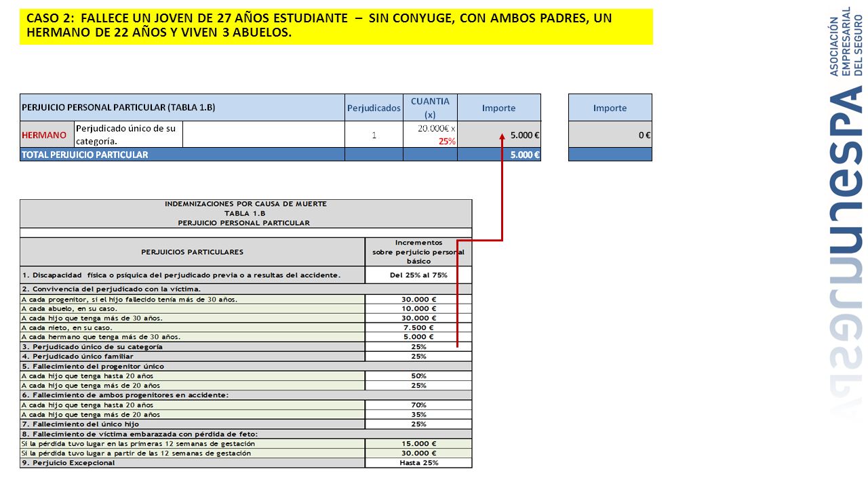Click 'PERJUICIOS PARTICULARES' column header

[x=192, y=252]
